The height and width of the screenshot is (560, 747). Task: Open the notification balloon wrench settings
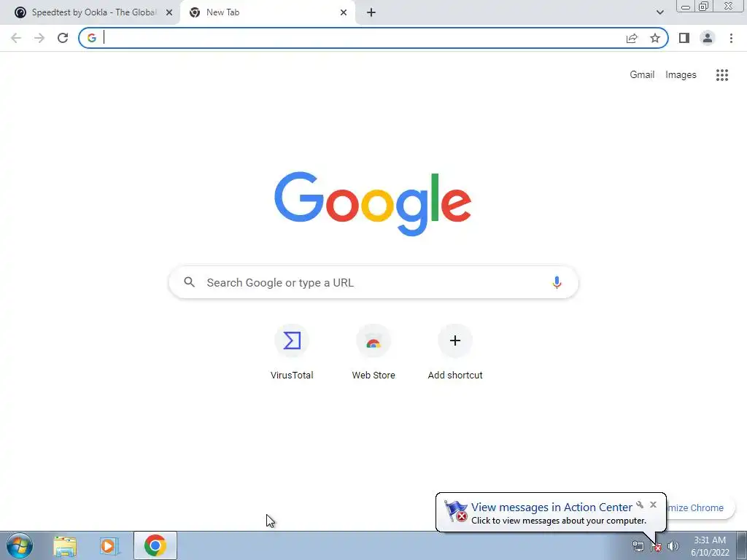[640, 505]
